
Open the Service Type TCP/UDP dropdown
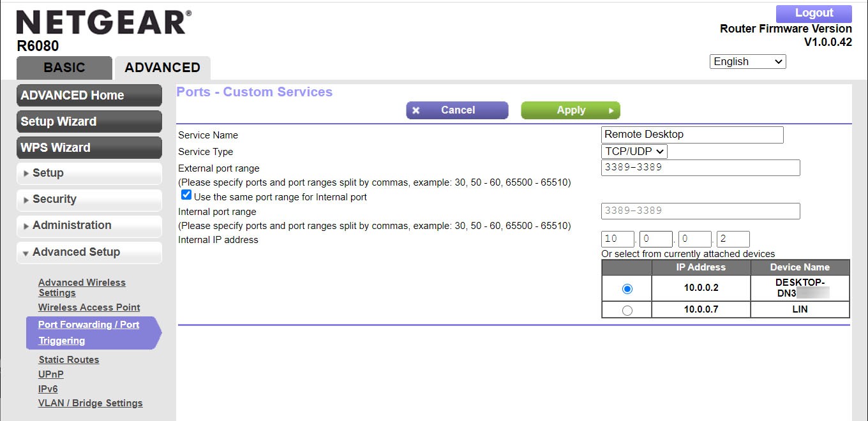click(634, 151)
